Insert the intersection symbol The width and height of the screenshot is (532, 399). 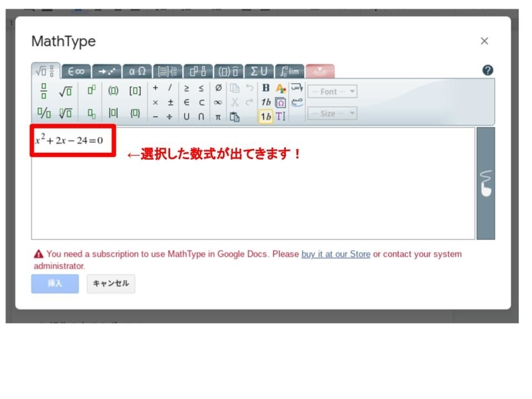(201, 117)
